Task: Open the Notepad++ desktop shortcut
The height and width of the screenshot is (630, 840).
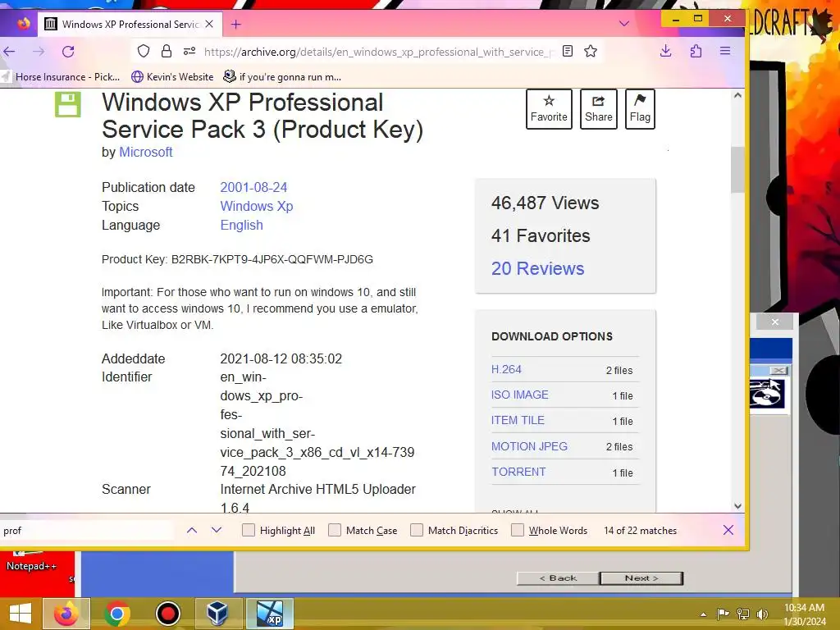Action: (32, 561)
